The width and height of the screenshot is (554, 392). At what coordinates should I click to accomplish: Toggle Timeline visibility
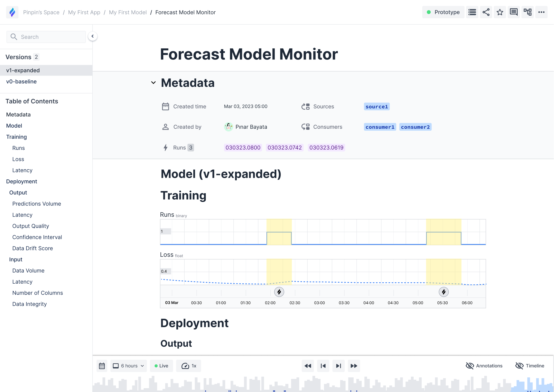[530, 366]
